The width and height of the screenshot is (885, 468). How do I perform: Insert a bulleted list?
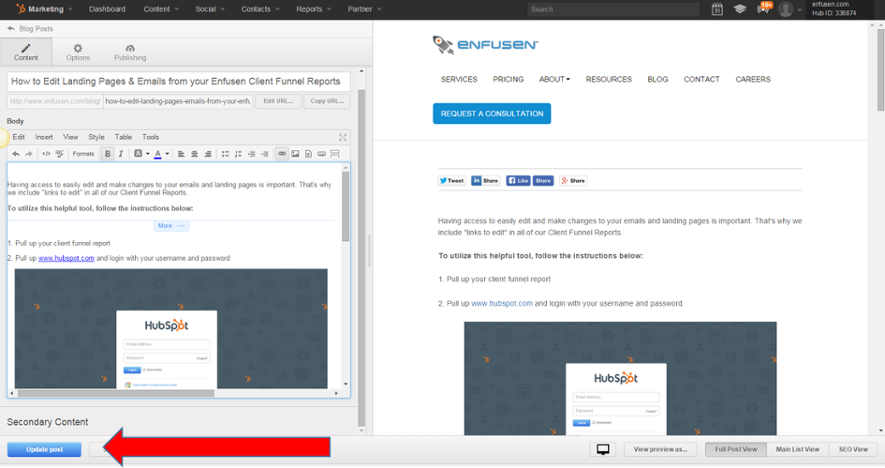[x=225, y=154]
